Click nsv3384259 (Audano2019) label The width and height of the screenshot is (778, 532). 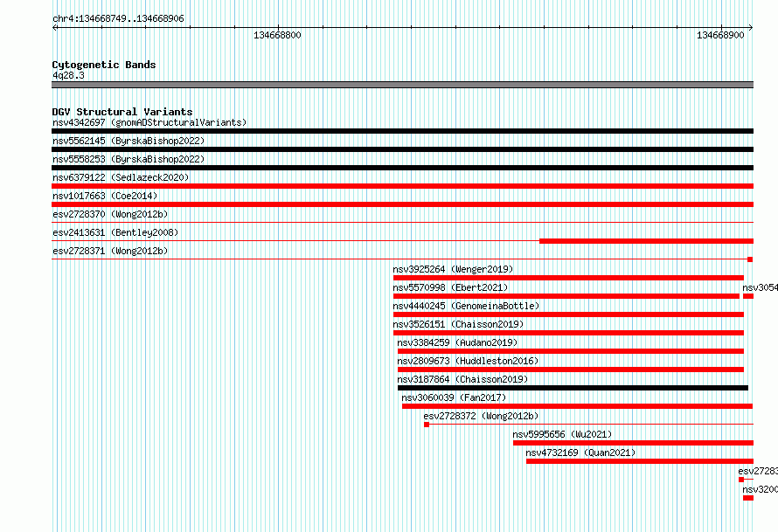(x=457, y=342)
